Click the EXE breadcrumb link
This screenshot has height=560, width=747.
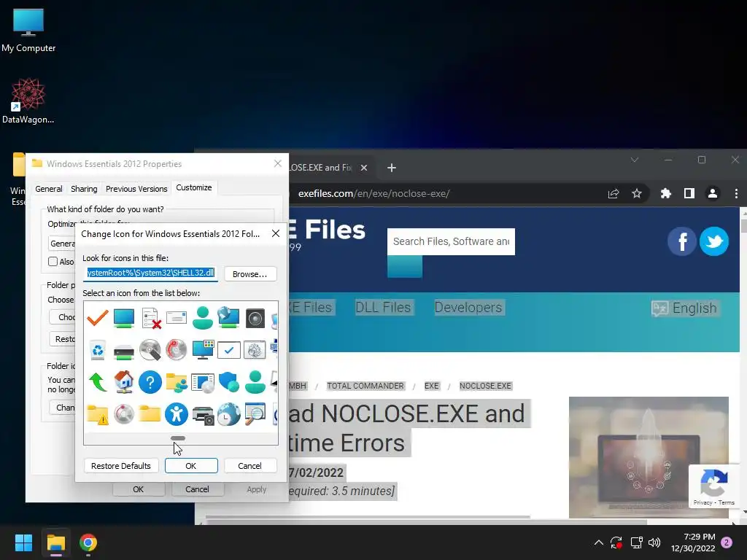point(432,386)
